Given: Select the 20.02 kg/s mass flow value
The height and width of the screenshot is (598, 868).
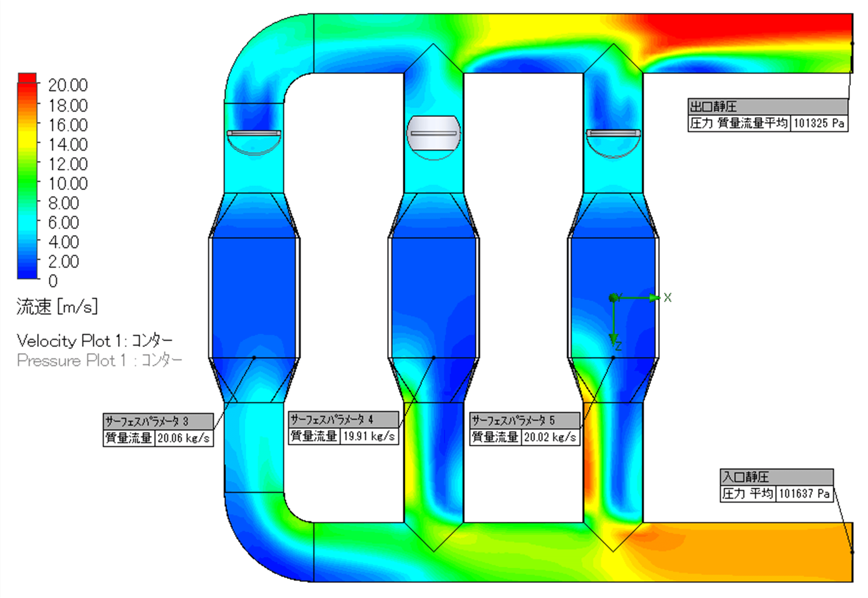Looking at the screenshot, I should 550,437.
